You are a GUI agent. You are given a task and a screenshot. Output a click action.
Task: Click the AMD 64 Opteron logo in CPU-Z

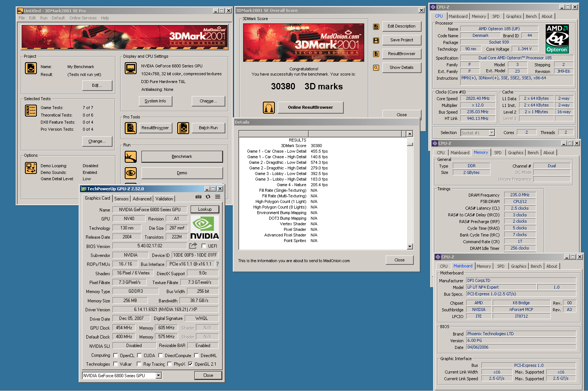(557, 39)
